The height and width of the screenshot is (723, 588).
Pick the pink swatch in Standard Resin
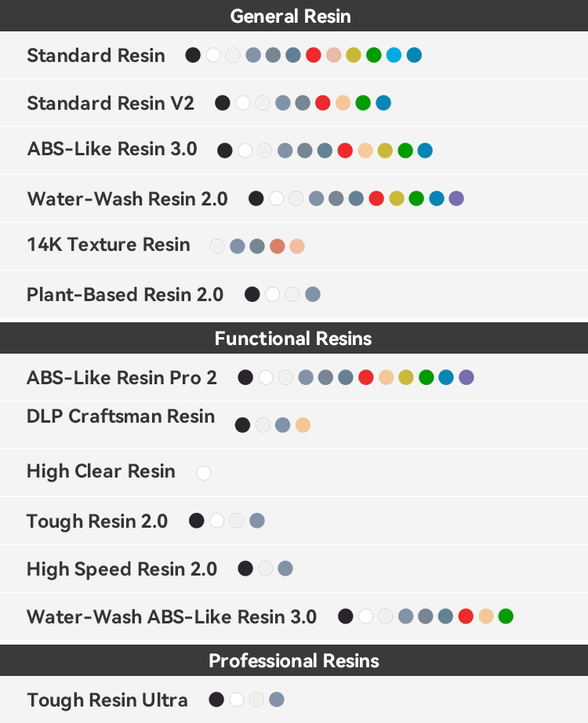333,55
